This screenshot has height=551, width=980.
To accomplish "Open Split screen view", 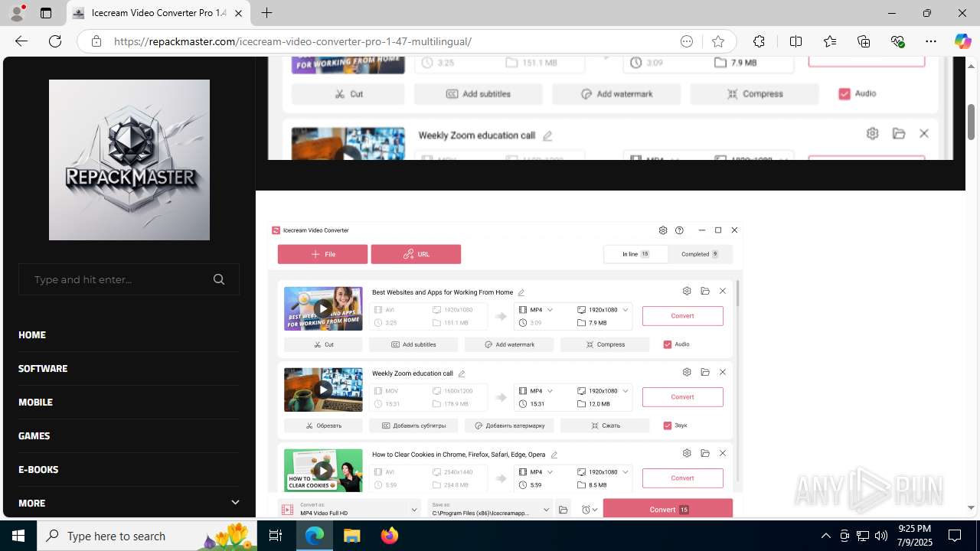I will click(x=795, y=41).
